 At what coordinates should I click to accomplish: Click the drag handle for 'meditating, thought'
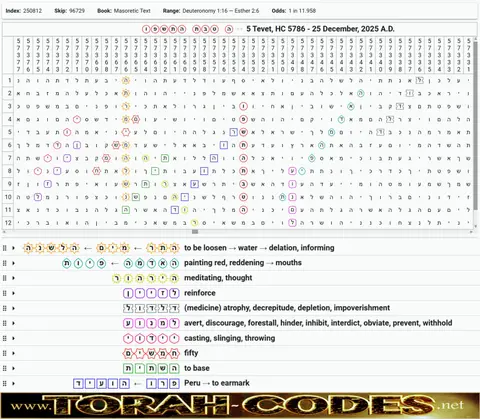[x=5, y=278]
